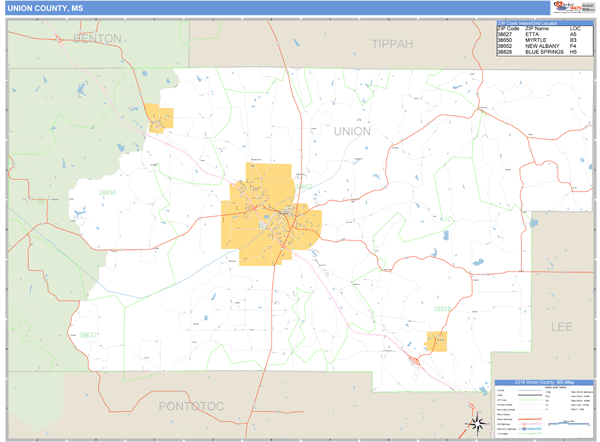Click the gray badge beside MarketMaps logo
The image size is (600, 442).
(587, 8)
